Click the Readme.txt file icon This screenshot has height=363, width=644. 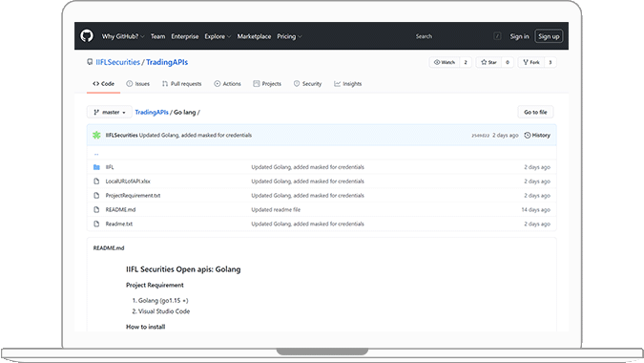pyautogui.click(x=96, y=224)
